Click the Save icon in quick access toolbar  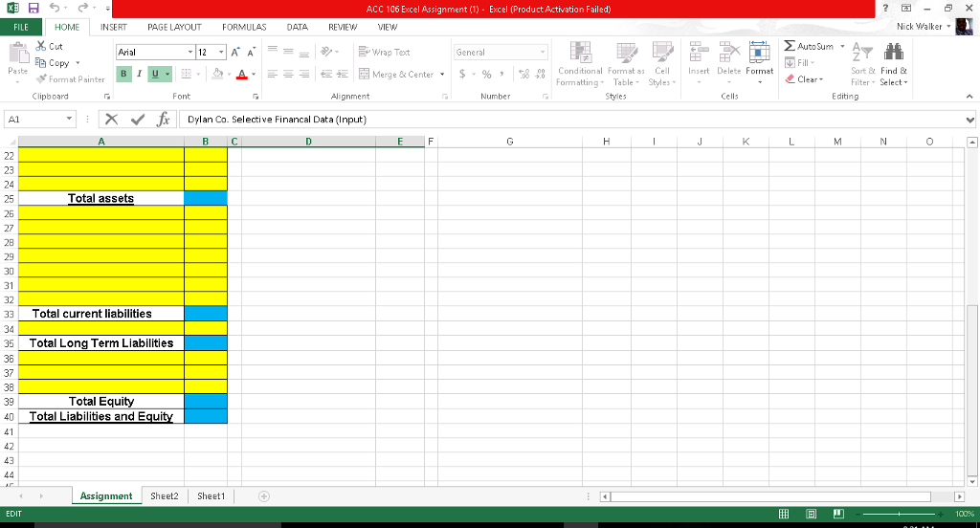pos(28,9)
